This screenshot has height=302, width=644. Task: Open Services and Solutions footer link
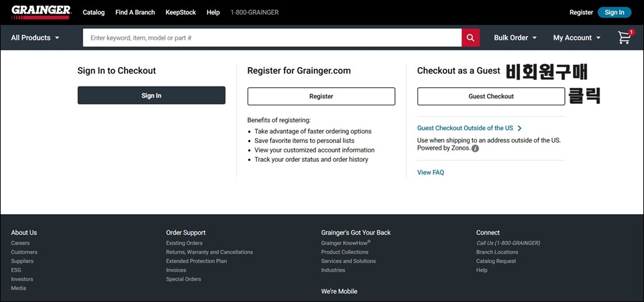(x=348, y=261)
